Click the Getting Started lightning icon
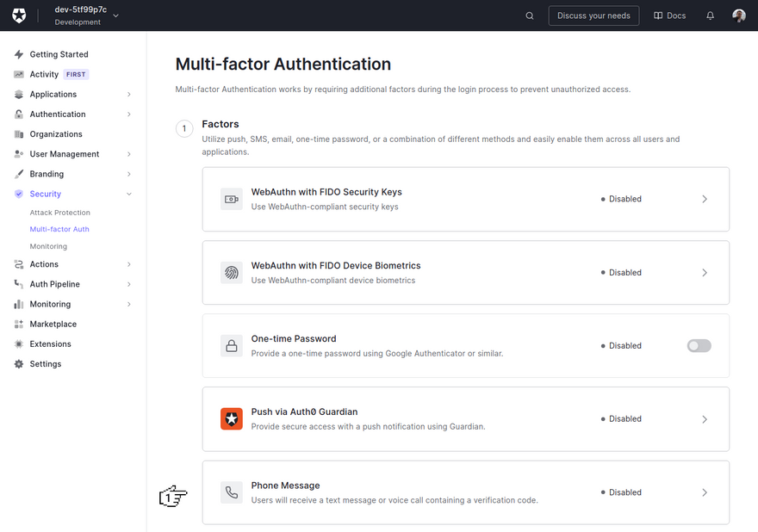Viewport: 758px width, 532px height. pos(19,54)
